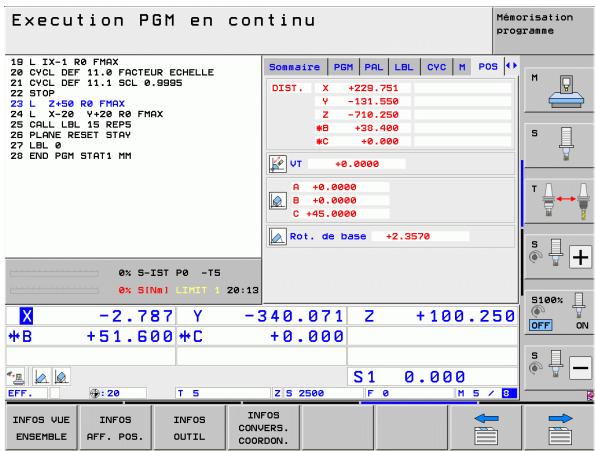The height and width of the screenshot is (451, 595).
Task: Click the M machine function icon
Action: 559,90
